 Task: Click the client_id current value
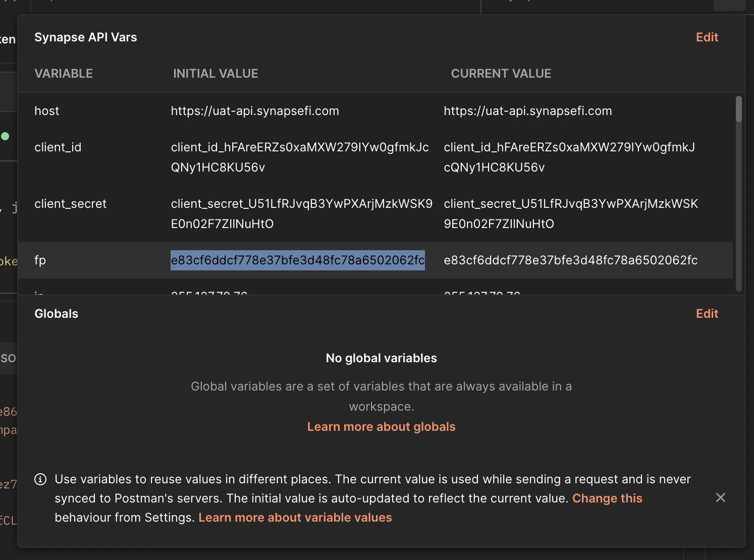pyautogui.click(x=569, y=157)
